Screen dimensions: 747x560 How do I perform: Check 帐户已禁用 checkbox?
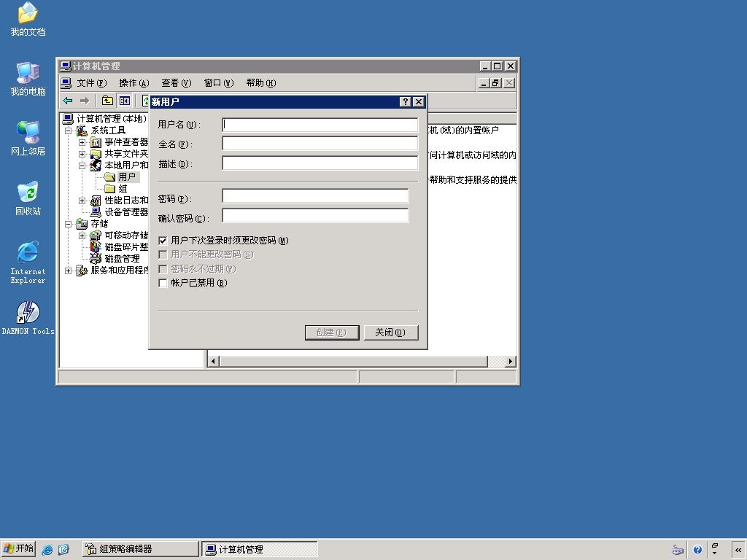163,283
